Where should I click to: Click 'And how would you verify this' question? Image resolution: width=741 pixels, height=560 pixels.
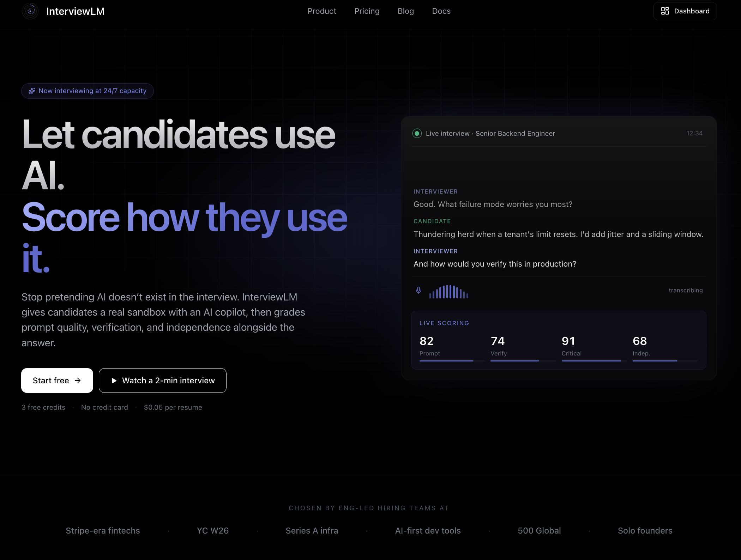coord(495,264)
